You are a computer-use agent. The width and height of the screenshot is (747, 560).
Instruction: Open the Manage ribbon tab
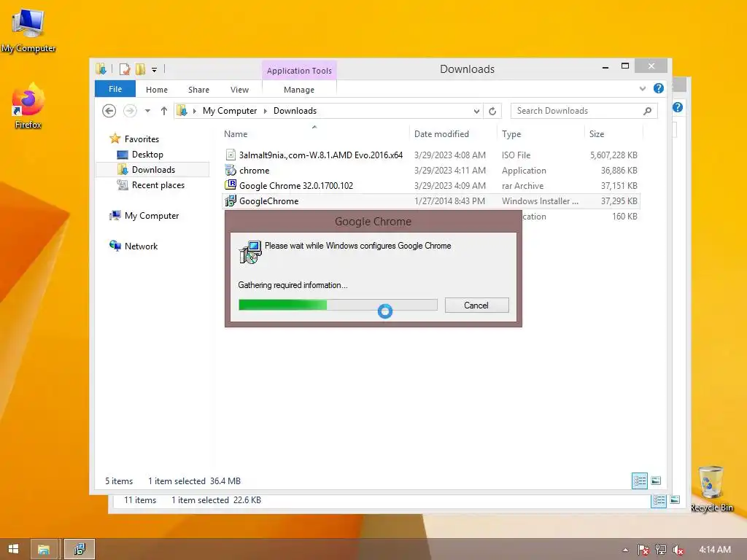299,90
